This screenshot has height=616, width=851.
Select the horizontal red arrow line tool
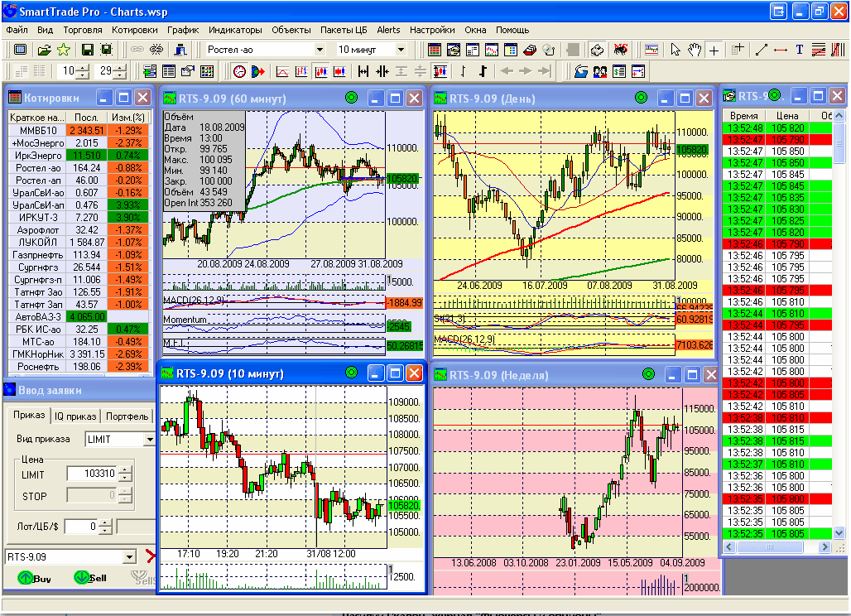point(781,50)
